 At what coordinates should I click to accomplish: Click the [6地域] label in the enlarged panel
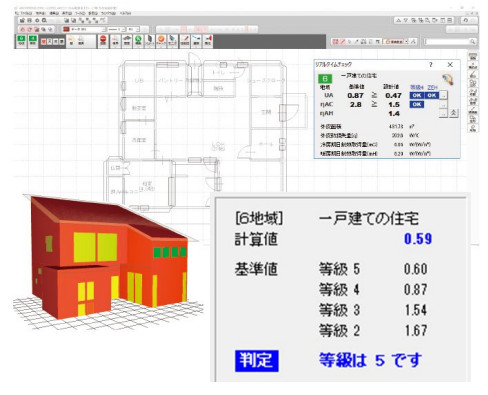click(259, 219)
